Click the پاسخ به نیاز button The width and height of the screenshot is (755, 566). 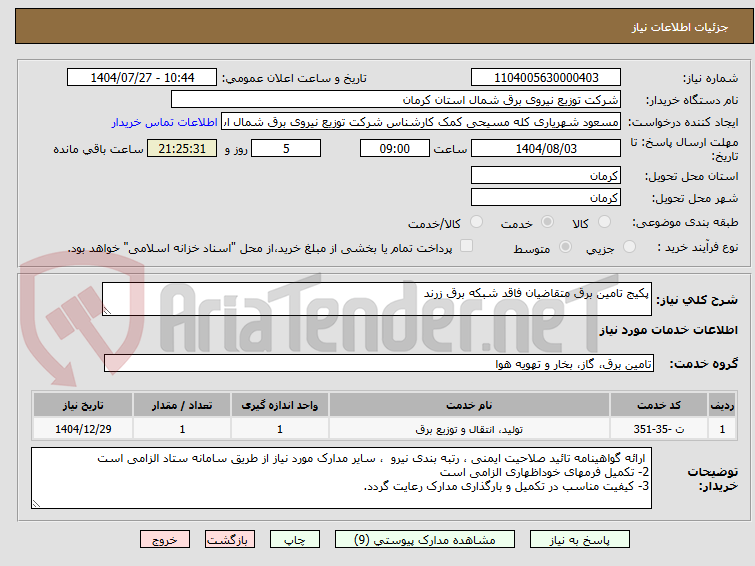click(580, 540)
